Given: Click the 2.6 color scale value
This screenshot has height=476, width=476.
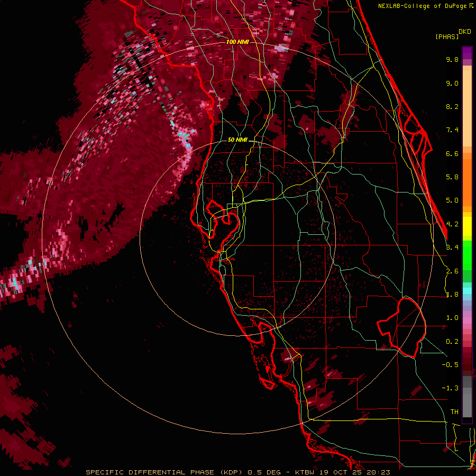Looking at the screenshot, I should coord(452,271).
